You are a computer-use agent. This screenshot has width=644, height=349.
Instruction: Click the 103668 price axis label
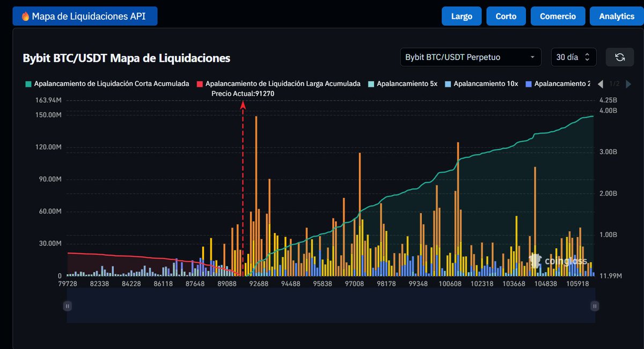click(x=515, y=284)
